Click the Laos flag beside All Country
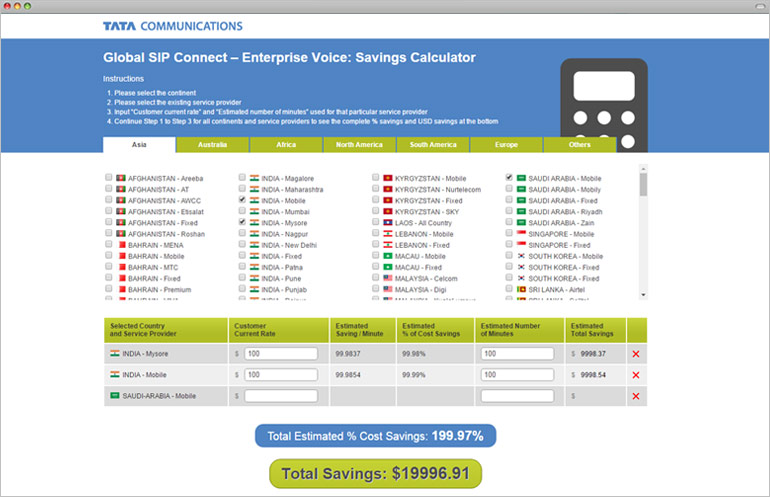The image size is (770, 497). [387, 223]
